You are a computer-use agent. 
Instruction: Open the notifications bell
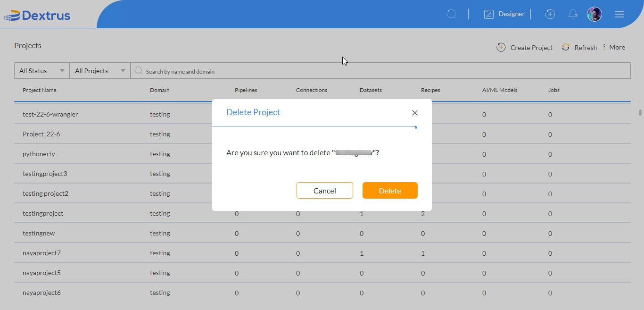coord(573,14)
